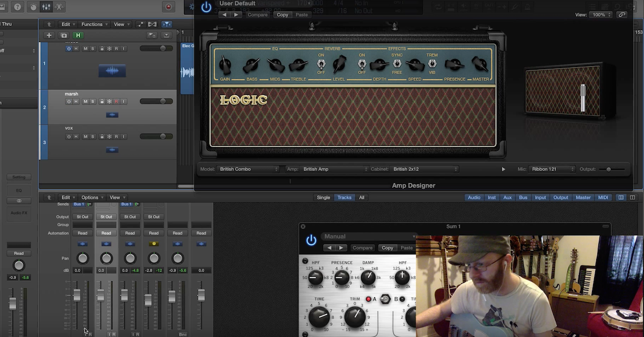
Task: Click freeze snowflake icon on vox track
Action: pyautogui.click(x=109, y=136)
